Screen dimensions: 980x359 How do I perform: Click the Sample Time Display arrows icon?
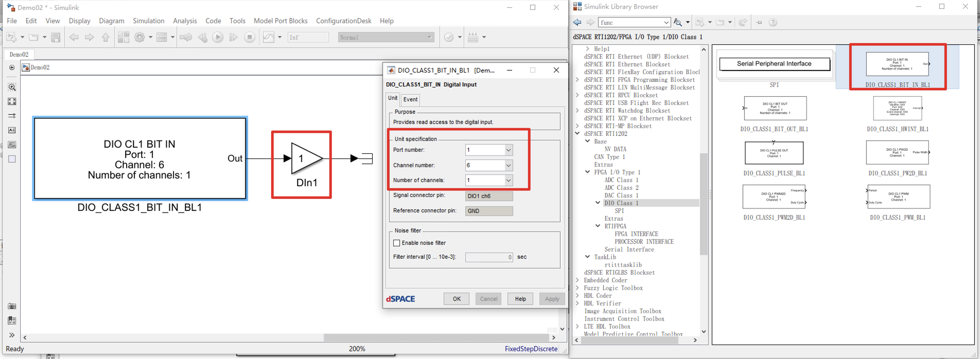click(x=12, y=116)
